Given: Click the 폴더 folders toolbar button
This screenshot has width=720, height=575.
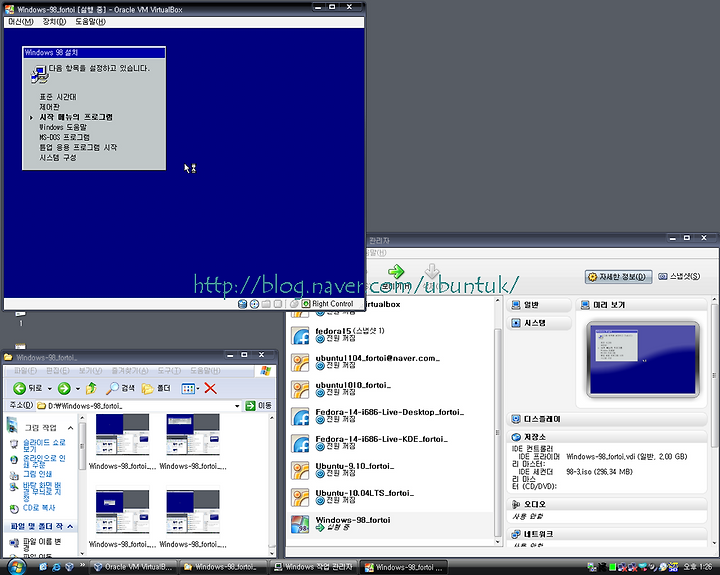Looking at the screenshot, I should click(x=156, y=389).
